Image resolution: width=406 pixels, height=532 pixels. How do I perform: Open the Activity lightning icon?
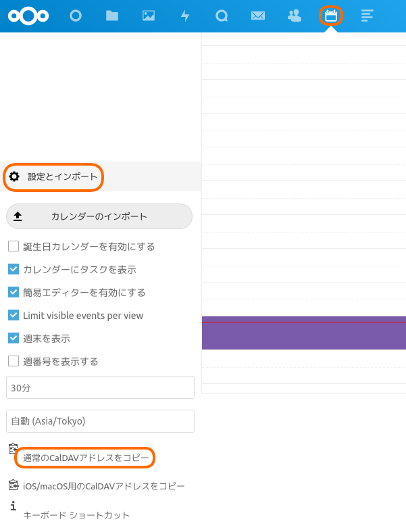[185, 16]
